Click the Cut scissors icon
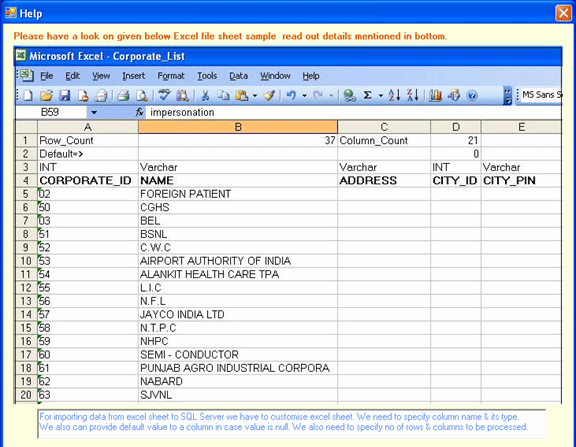Image resolution: width=576 pixels, height=447 pixels. [205, 96]
